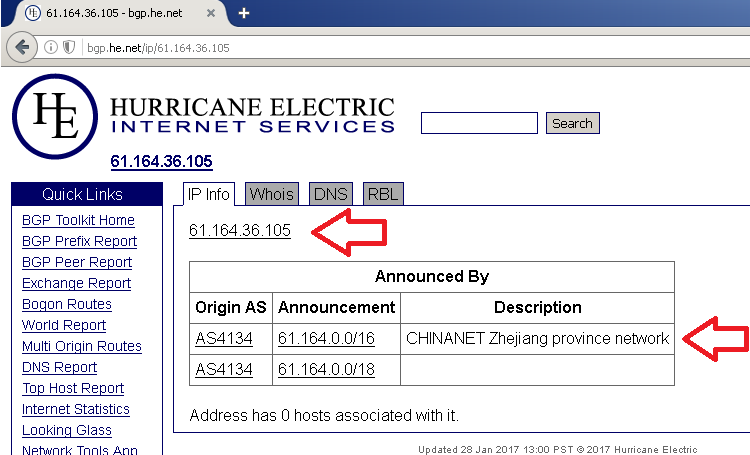The width and height of the screenshot is (750, 455).
Task: Switch to the Whois tab
Action: (x=272, y=194)
